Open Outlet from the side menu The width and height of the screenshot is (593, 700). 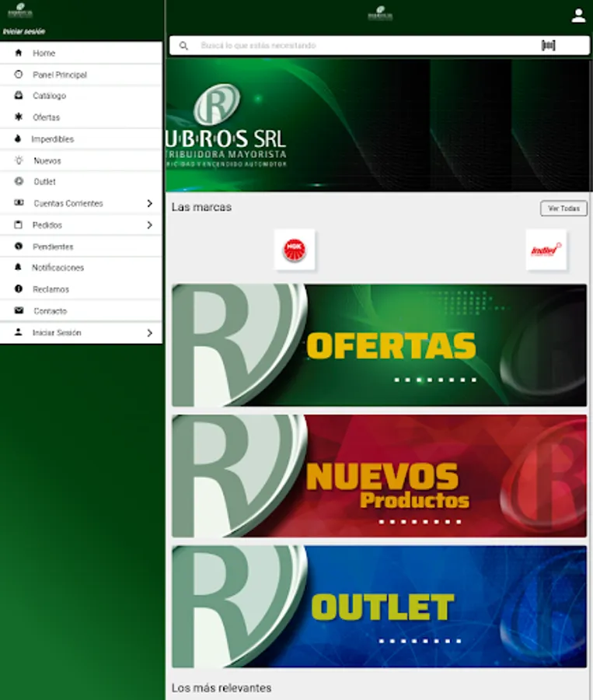(x=81, y=182)
